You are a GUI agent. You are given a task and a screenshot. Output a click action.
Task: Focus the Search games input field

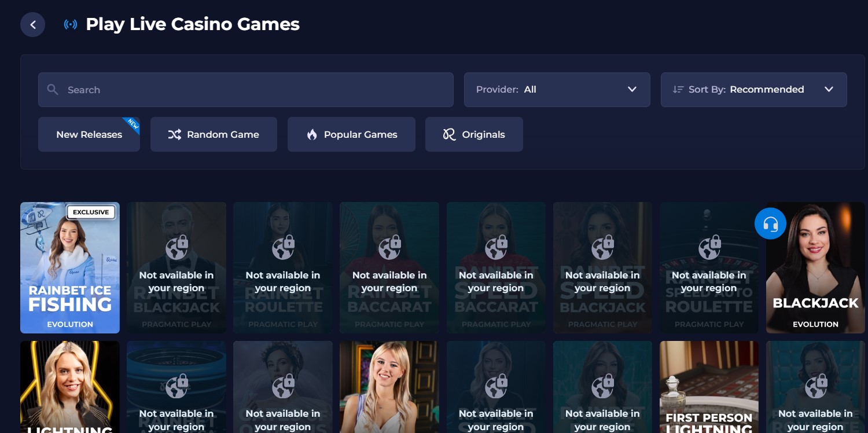(245, 90)
